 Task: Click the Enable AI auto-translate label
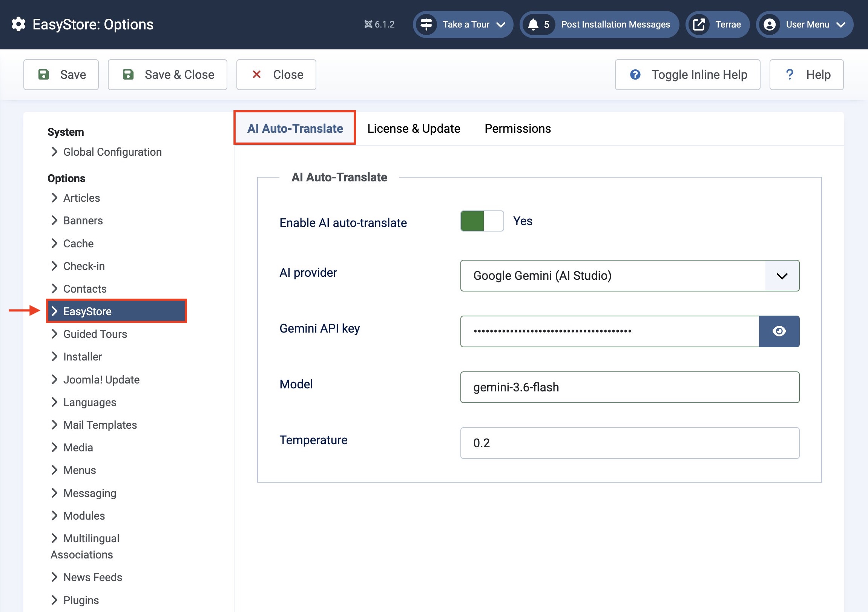coord(343,222)
